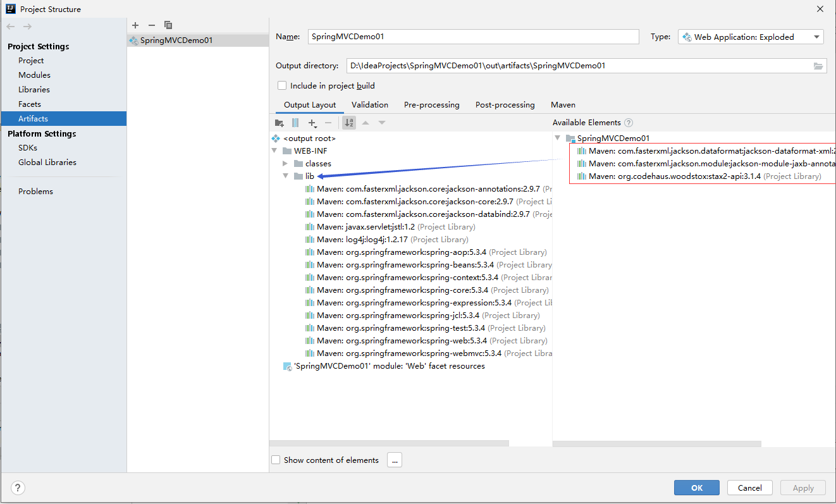Toggle sort elements by name
836x504 pixels.
coord(349,123)
